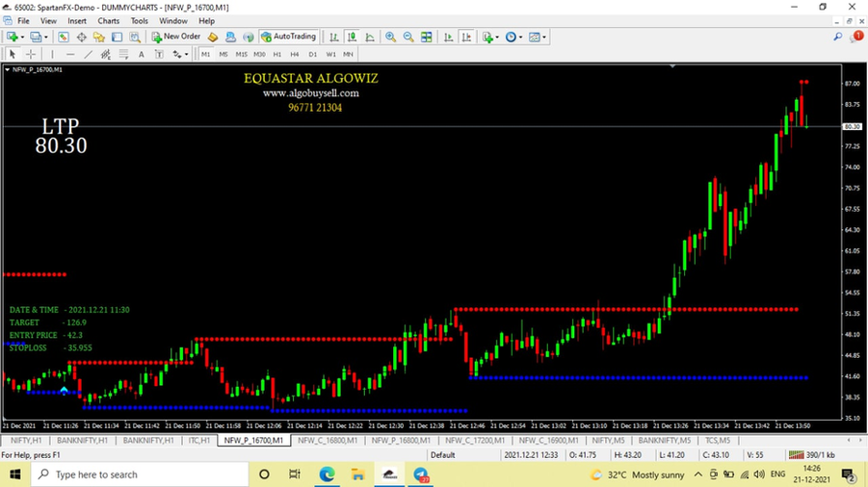Switch timeframe to H4

[x=295, y=54]
